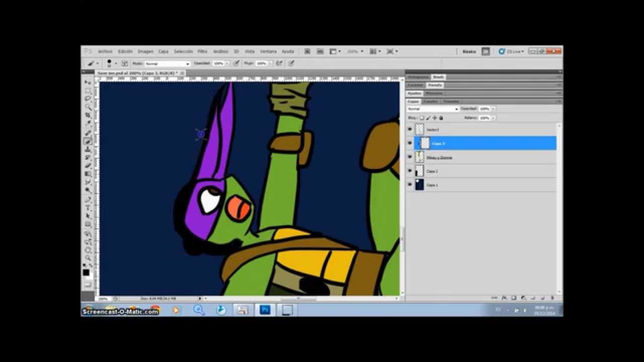
Task: Add layer style fx button
Action: click(x=504, y=298)
